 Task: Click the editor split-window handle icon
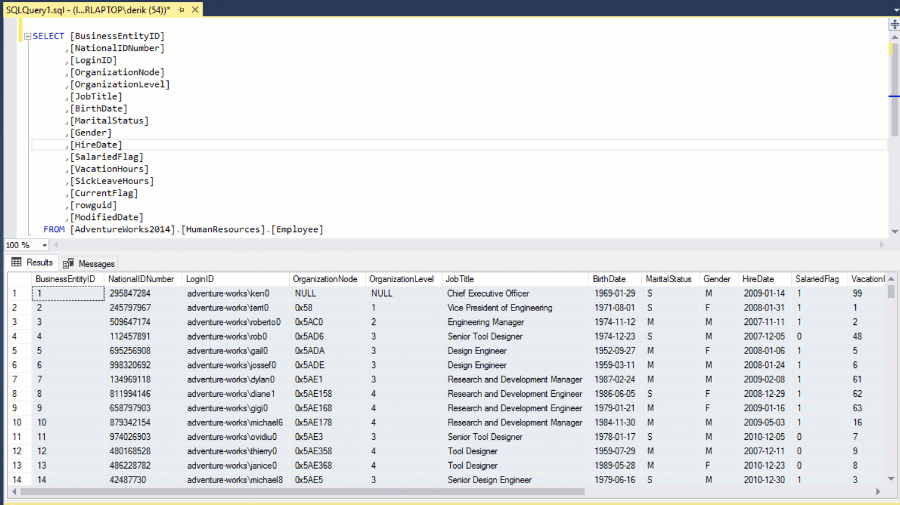[893, 24]
